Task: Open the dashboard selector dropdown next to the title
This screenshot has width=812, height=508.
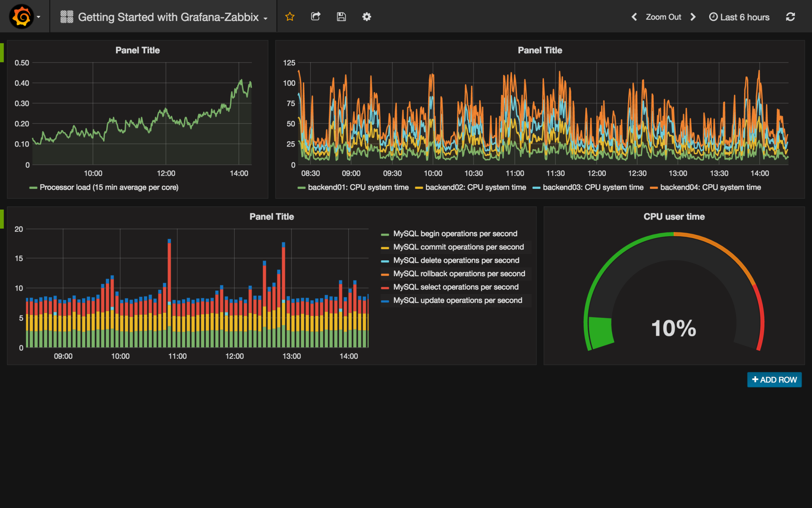Action: point(265,17)
